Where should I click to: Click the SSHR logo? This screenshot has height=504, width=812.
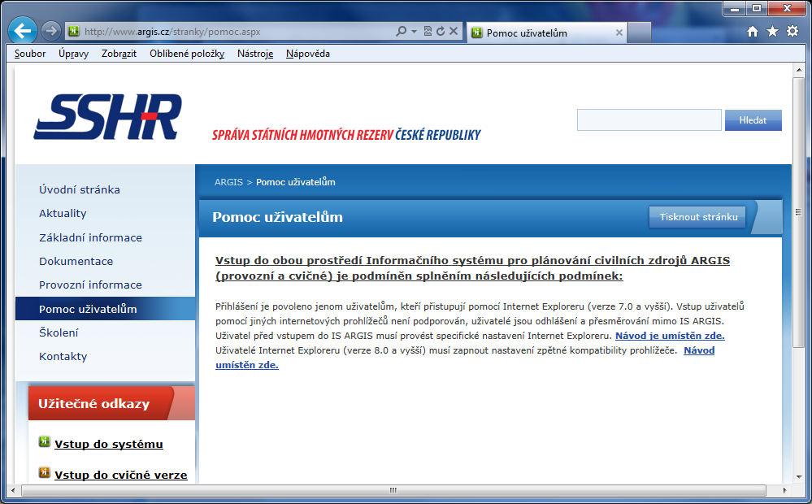(x=108, y=116)
